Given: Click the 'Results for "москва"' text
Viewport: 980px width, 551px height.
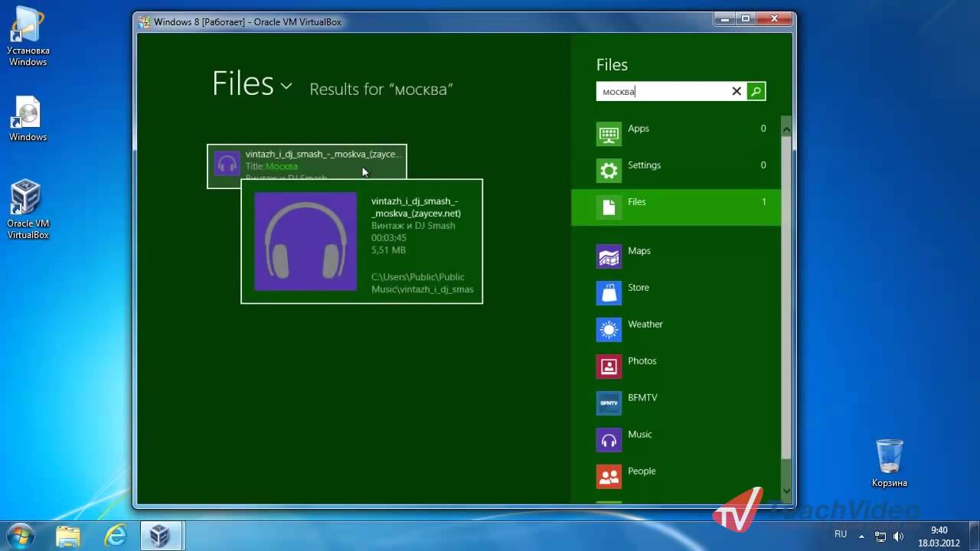Looking at the screenshot, I should [x=381, y=89].
